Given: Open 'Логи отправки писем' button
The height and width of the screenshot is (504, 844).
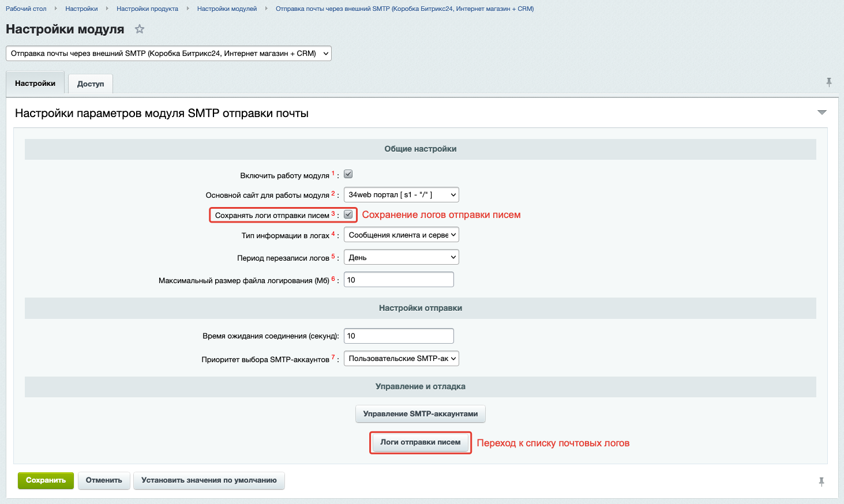Looking at the screenshot, I should click(x=421, y=442).
